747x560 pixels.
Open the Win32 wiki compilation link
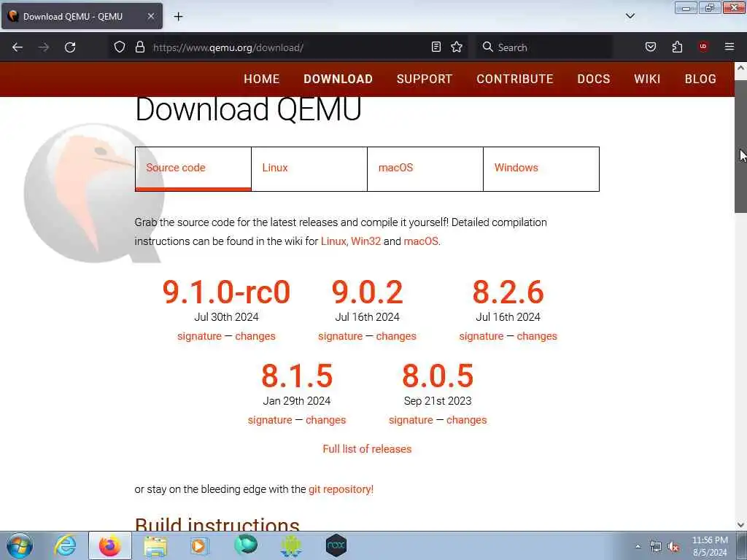[x=366, y=241]
